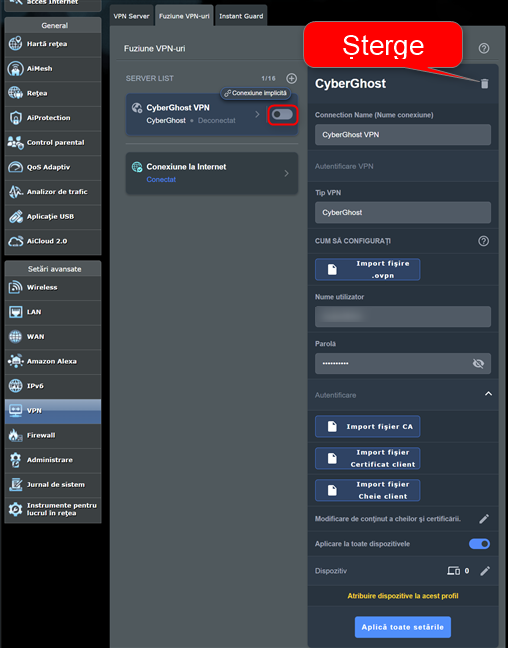This screenshot has height=648, width=508.
Task: Click the Conectat status text
Action: point(161,179)
